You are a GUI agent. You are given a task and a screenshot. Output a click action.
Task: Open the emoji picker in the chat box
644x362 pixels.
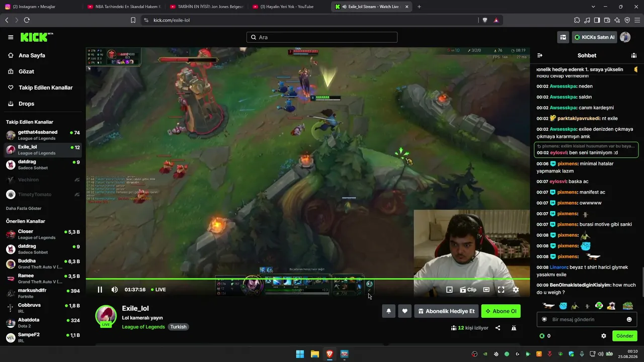[x=629, y=319]
